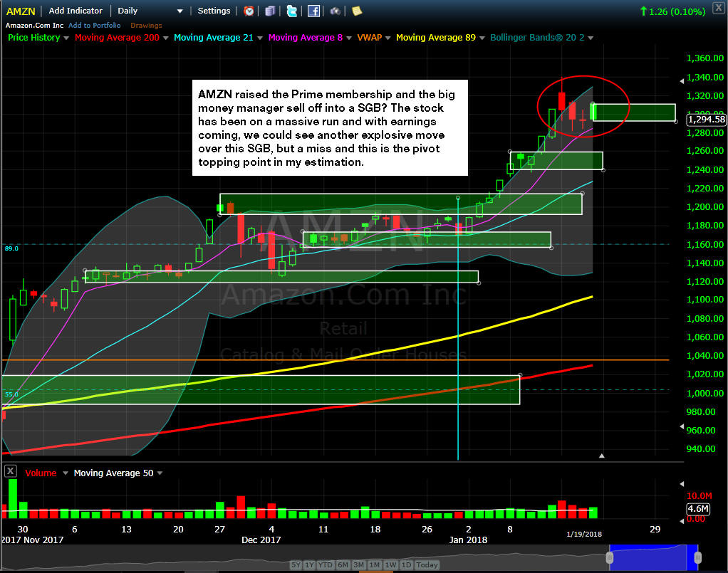
Task: Click the current price tag 1,294.58
Action: pos(706,120)
